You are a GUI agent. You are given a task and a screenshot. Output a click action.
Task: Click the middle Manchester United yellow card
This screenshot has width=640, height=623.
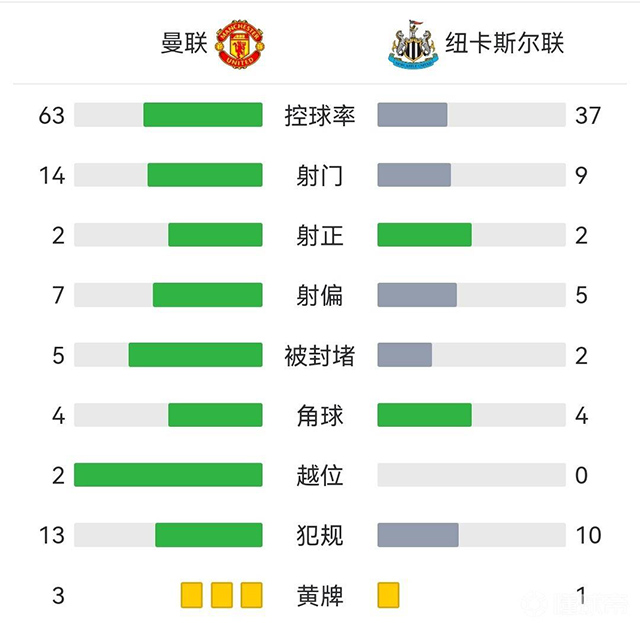tap(221, 595)
